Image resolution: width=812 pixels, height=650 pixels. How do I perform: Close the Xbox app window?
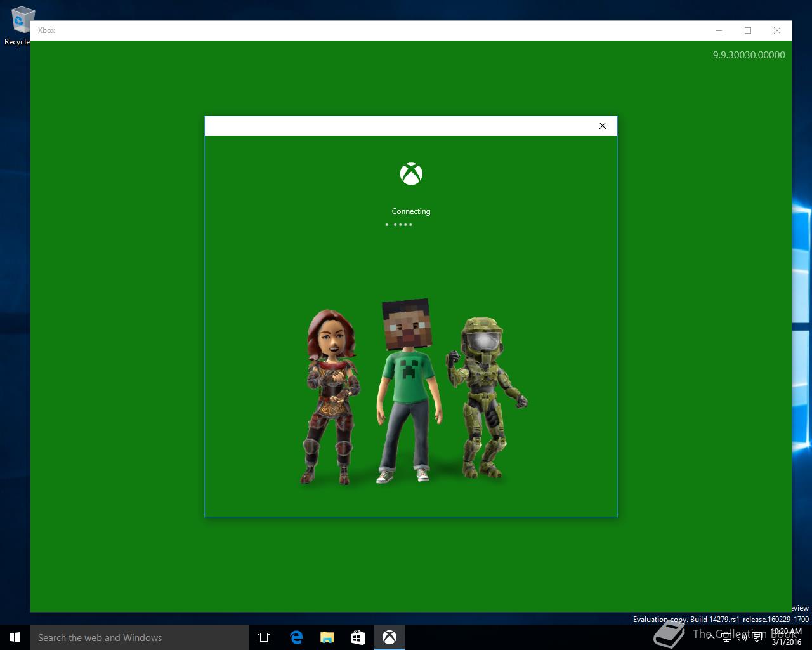coord(777,30)
